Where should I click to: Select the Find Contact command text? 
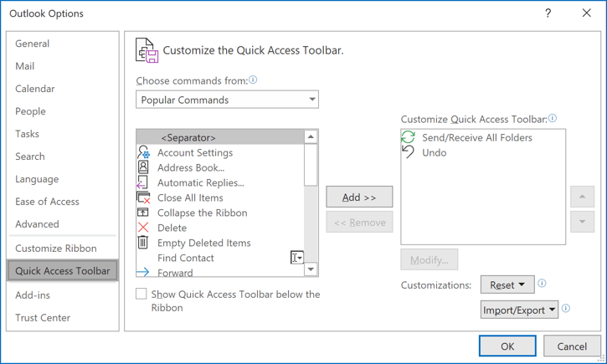pyautogui.click(x=186, y=258)
